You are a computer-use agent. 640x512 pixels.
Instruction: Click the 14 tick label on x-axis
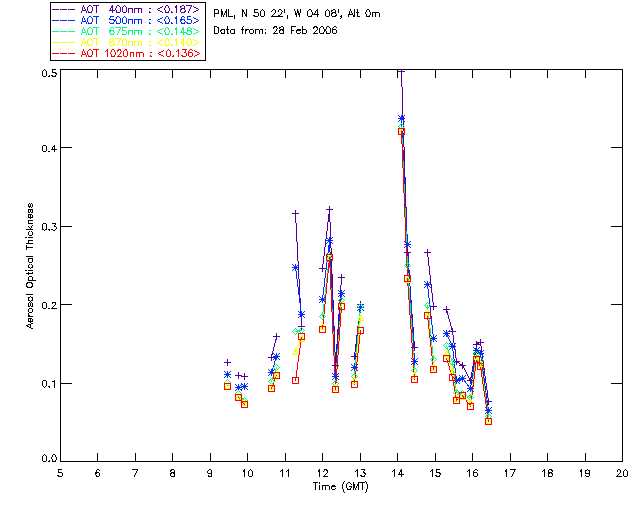pyautogui.click(x=397, y=472)
